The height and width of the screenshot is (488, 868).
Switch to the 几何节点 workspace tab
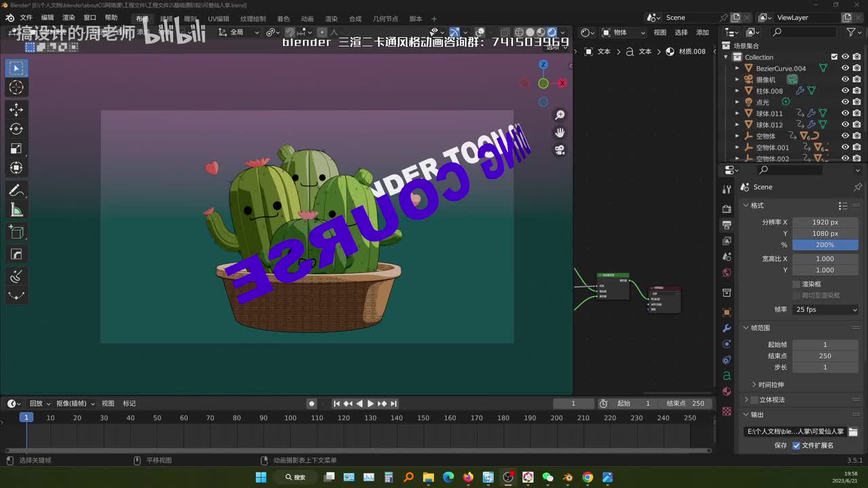[x=386, y=19]
